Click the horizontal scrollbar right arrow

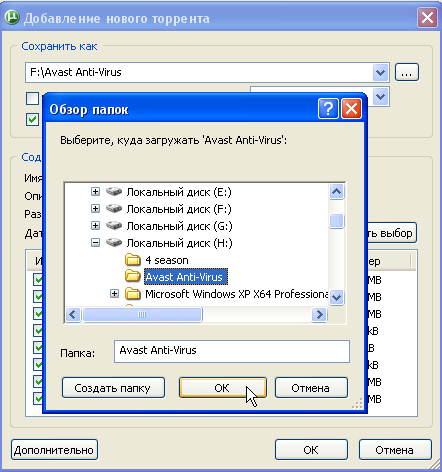(319, 314)
